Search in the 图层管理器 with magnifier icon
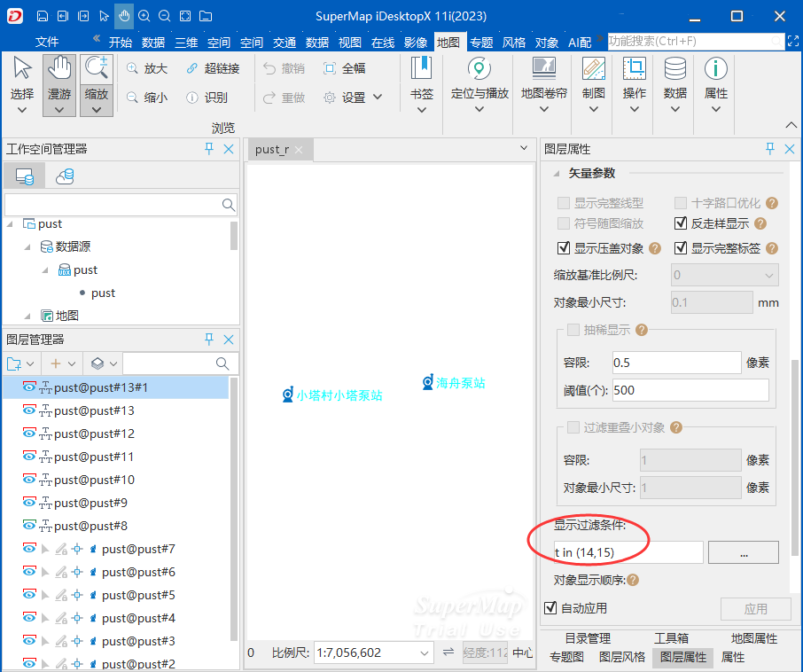Image resolution: width=803 pixels, height=672 pixels. (x=222, y=363)
